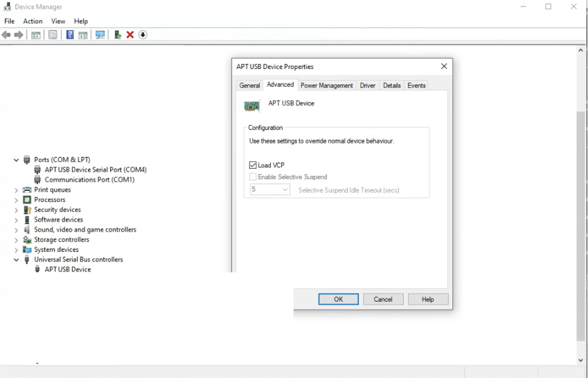Expand the Sound, video and game controllers node
This screenshot has height=378, width=588.
point(16,230)
